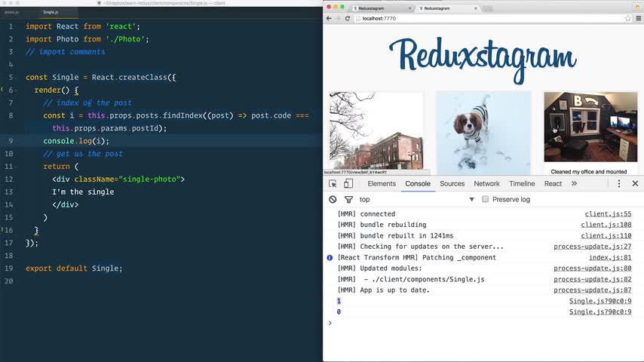This screenshot has height=362, width=644.
Task: Click the '[HMR] connected' console message
Action: pos(366,214)
